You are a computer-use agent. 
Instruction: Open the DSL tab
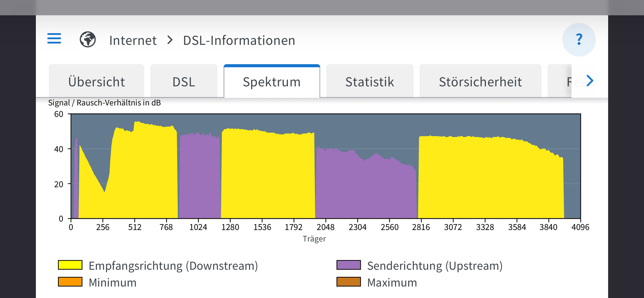click(184, 82)
